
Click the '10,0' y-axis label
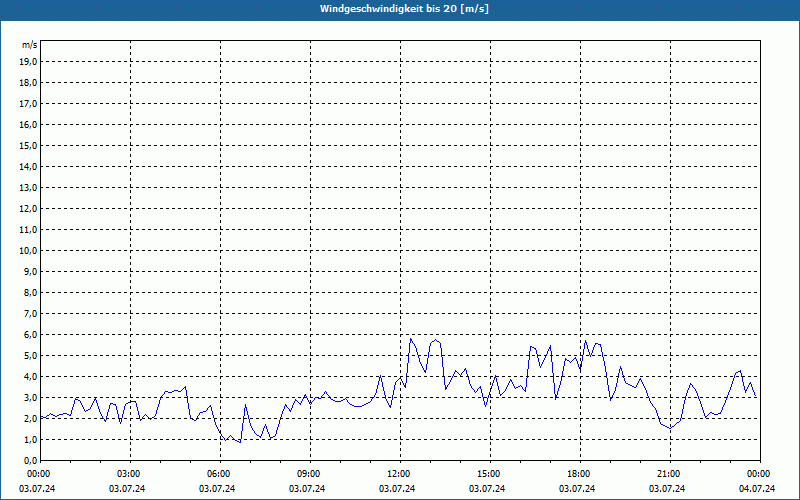click(29, 251)
